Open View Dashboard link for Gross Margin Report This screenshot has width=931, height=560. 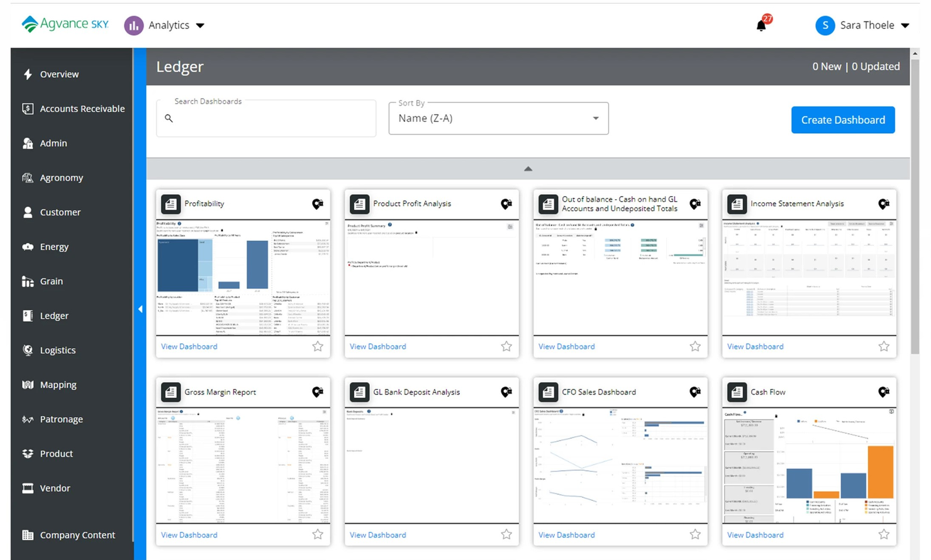click(189, 535)
